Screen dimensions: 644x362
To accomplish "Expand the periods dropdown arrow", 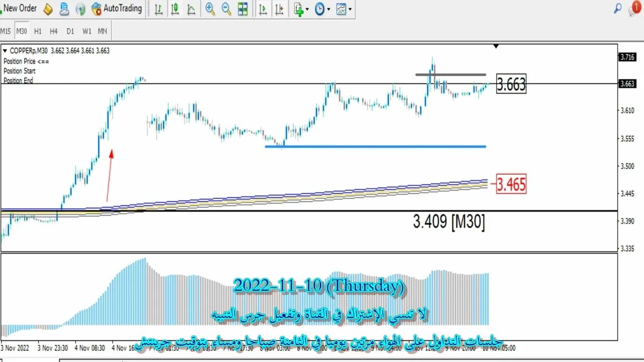I will point(329,9).
